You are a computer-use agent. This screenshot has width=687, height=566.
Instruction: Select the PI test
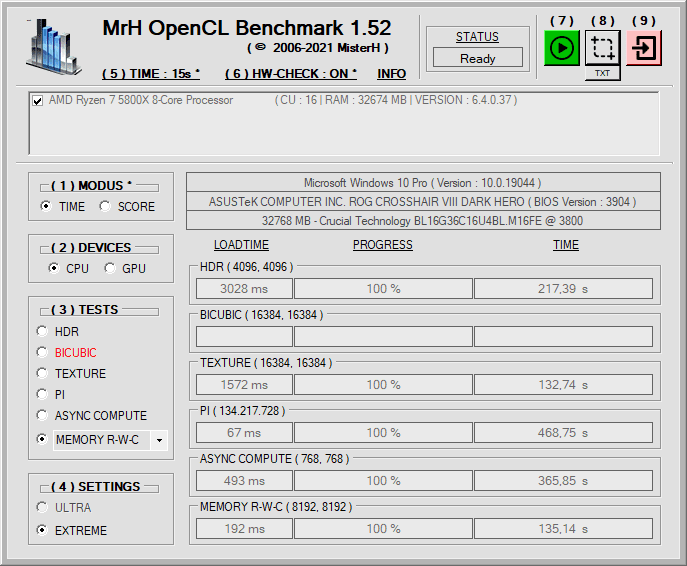[x=42, y=394]
